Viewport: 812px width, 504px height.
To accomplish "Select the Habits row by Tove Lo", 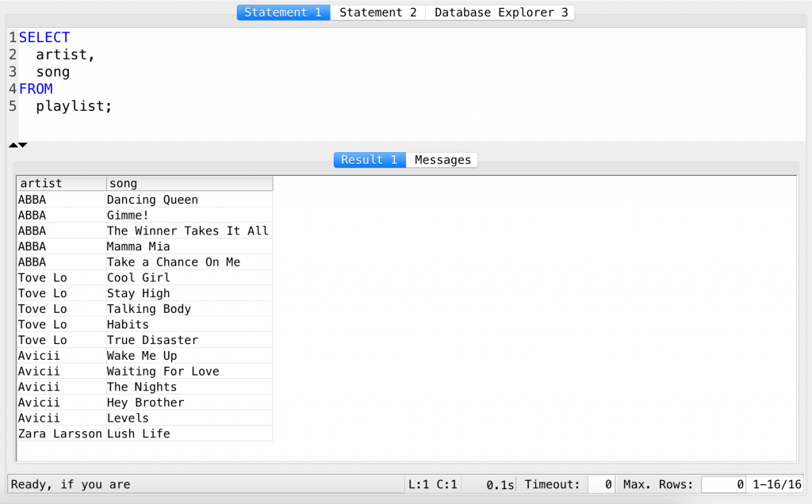I will (128, 324).
